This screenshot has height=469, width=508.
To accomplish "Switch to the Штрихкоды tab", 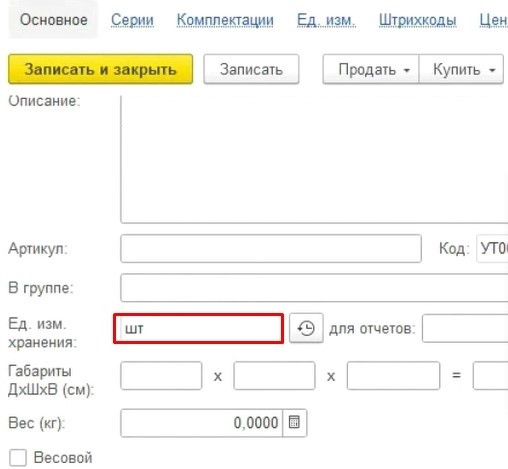I will point(417,20).
